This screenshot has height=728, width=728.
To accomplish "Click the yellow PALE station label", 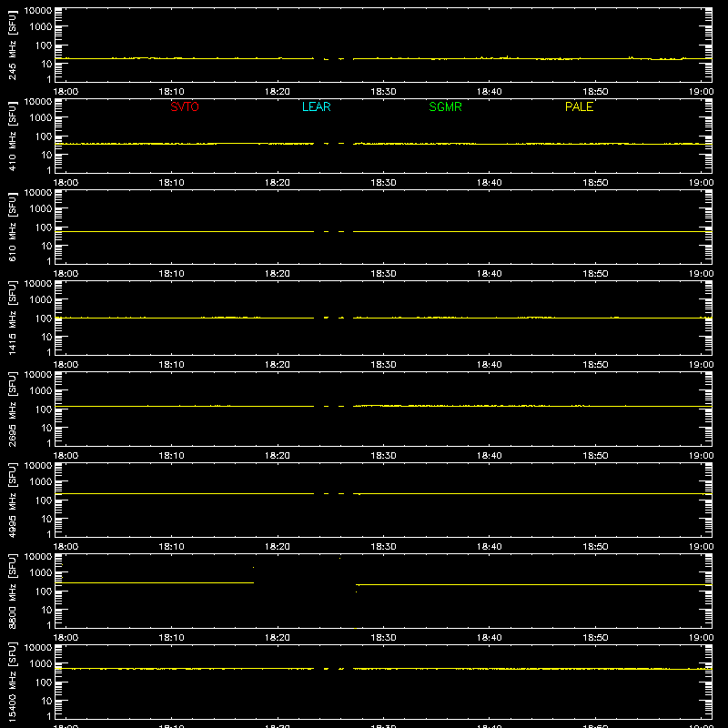I will (x=579, y=106).
